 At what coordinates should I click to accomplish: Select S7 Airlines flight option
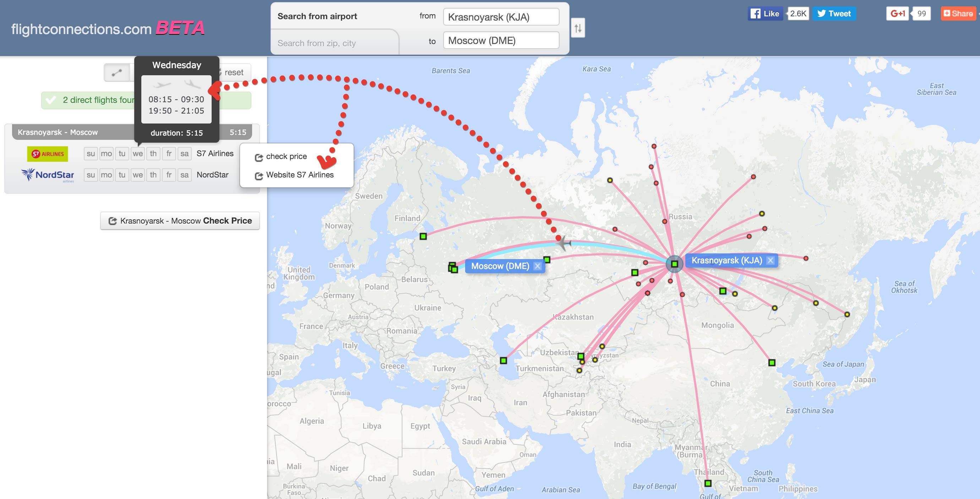48,153
